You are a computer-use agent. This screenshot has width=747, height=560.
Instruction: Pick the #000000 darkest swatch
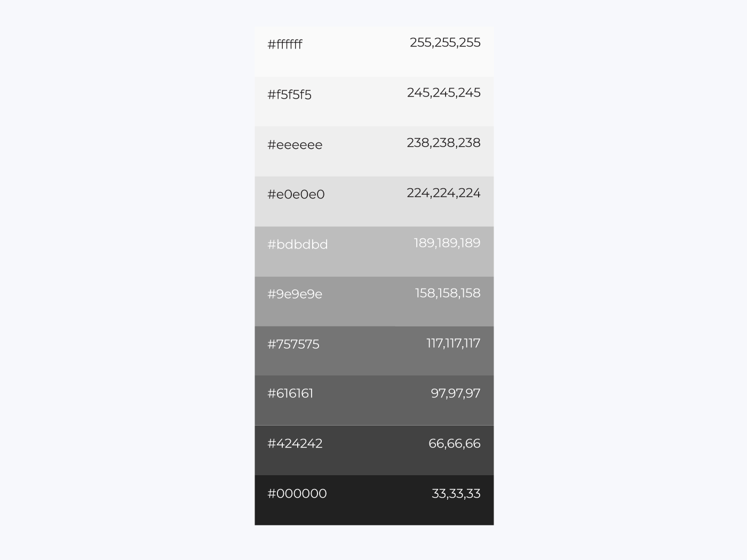tap(374, 500)
